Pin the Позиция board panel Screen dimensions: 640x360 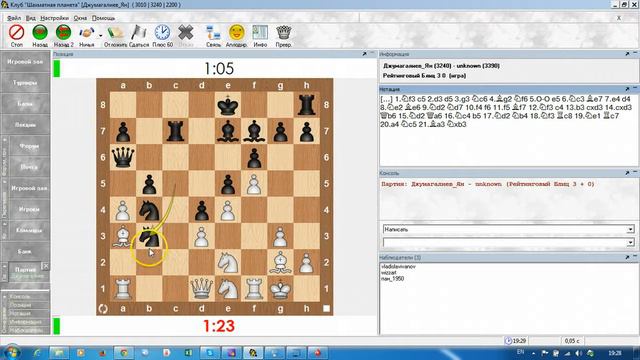(x=364, y=54)
